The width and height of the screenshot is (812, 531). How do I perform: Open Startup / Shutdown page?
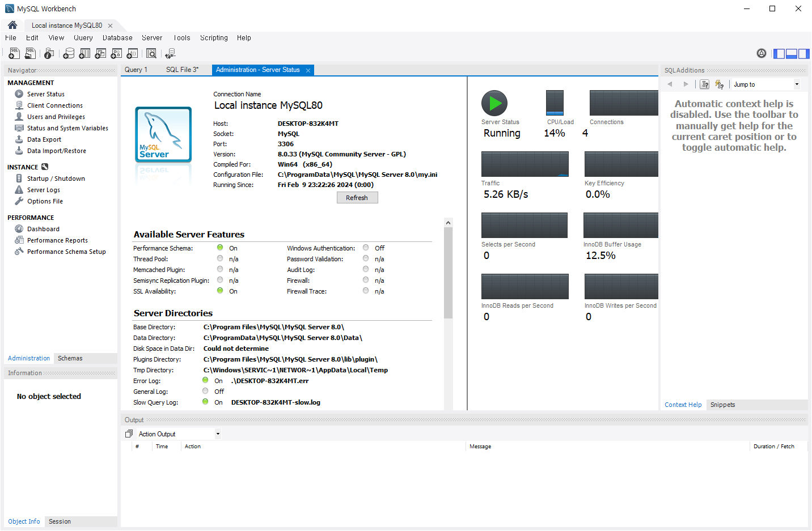click(x=56, y=179)
